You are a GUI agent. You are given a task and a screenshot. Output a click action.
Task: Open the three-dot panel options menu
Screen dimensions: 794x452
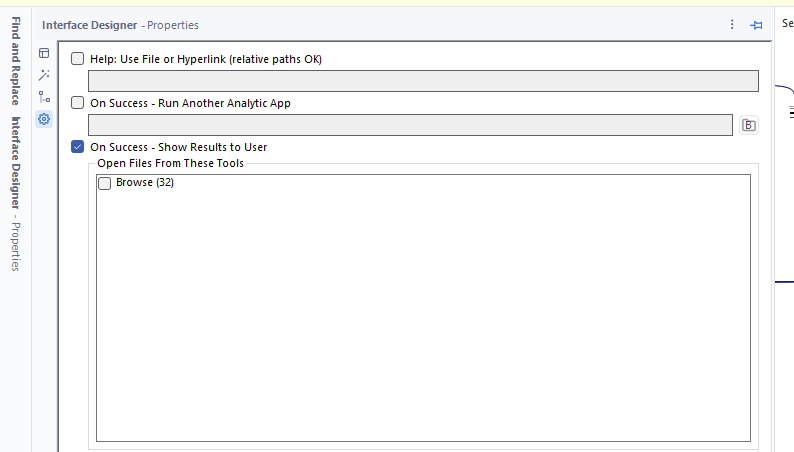pos(732,25)
